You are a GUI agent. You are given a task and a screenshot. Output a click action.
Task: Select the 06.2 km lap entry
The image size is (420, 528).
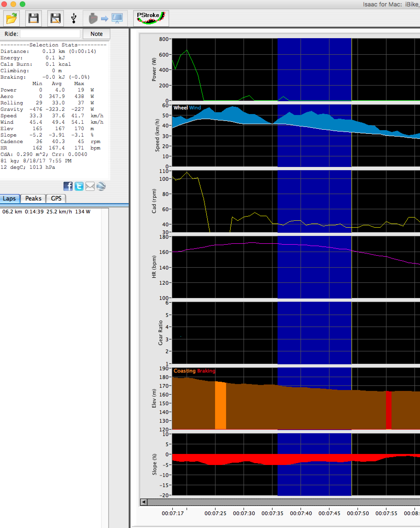46,212
